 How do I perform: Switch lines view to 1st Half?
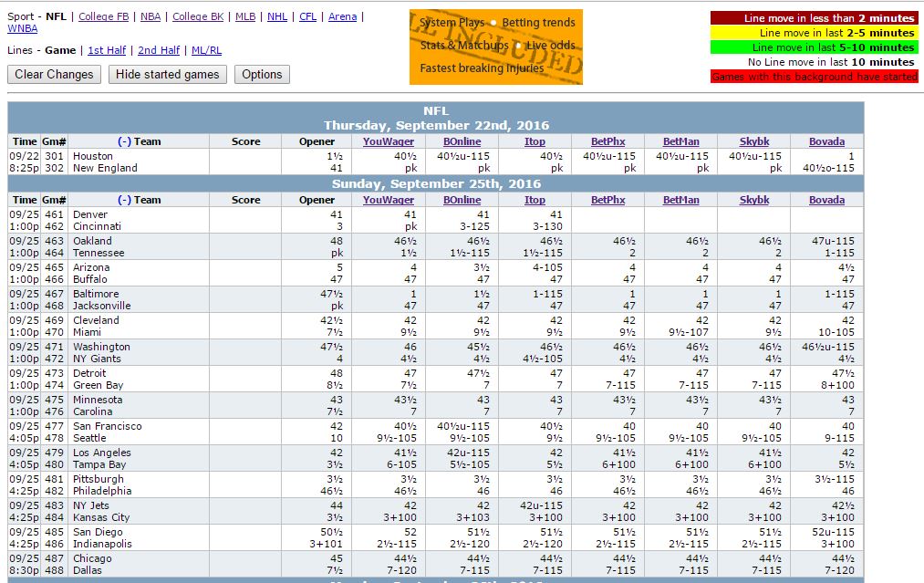tap(107, 50)
